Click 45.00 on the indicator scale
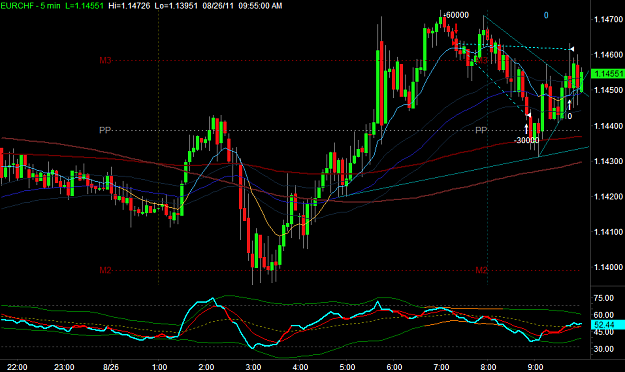625x372 pixels. (604, 333)
